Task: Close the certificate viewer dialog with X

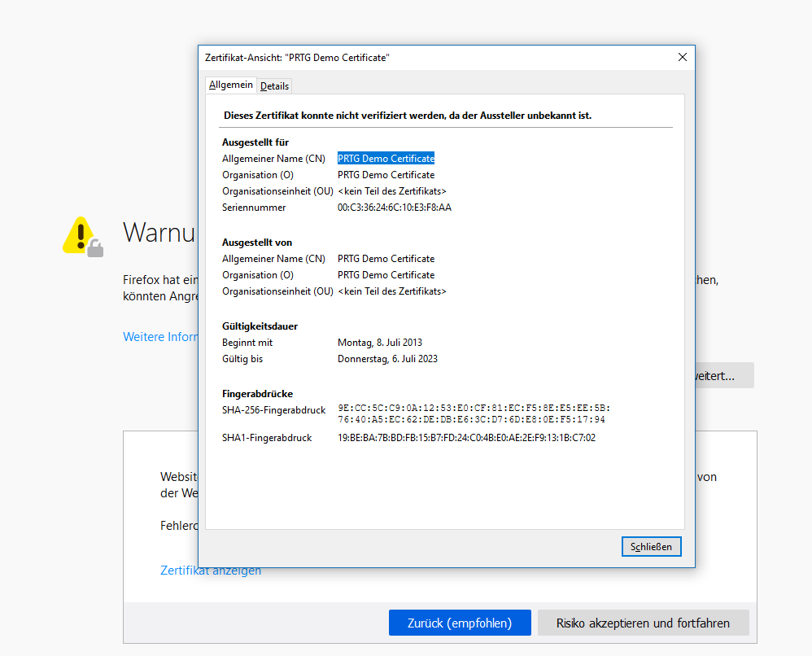Action: (x=682, y=58)
